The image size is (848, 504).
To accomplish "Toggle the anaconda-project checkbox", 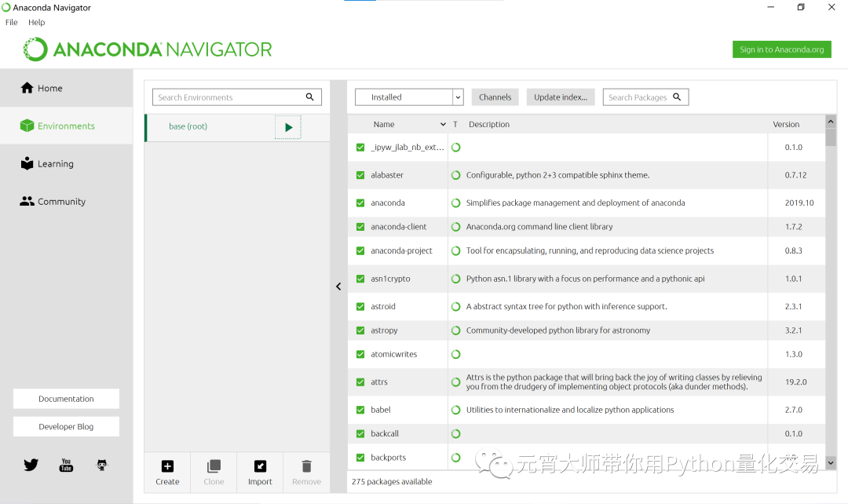I will [360, 251].
